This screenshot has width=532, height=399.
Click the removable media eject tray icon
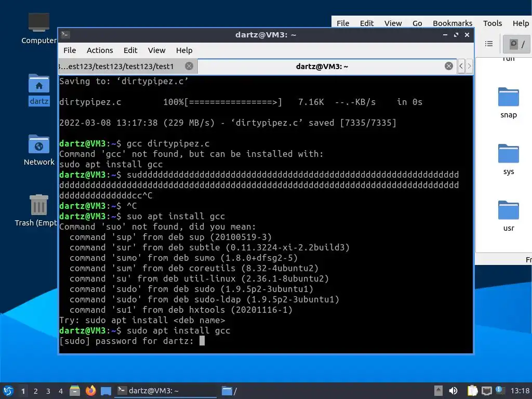coord(438,391)
